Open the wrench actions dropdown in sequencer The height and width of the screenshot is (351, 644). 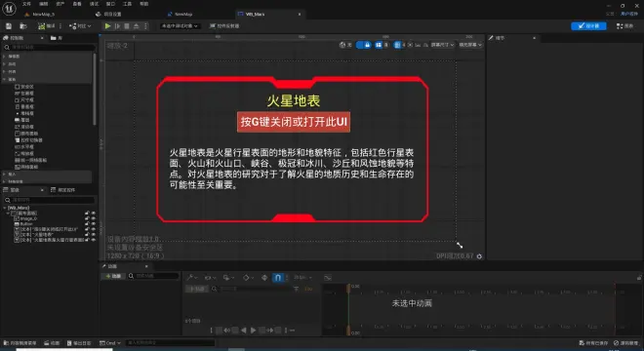coord(191,278)
